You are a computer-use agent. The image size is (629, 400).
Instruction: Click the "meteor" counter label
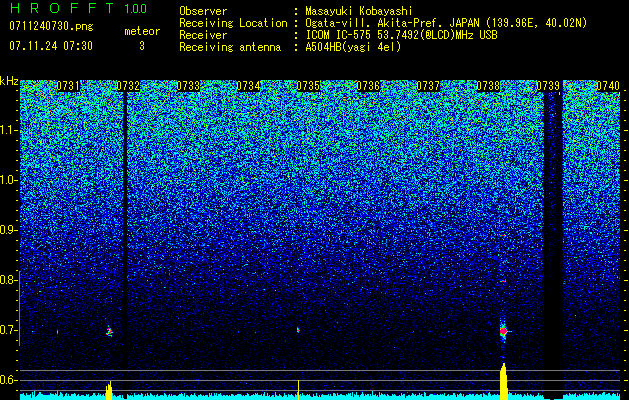coord(142,31)
